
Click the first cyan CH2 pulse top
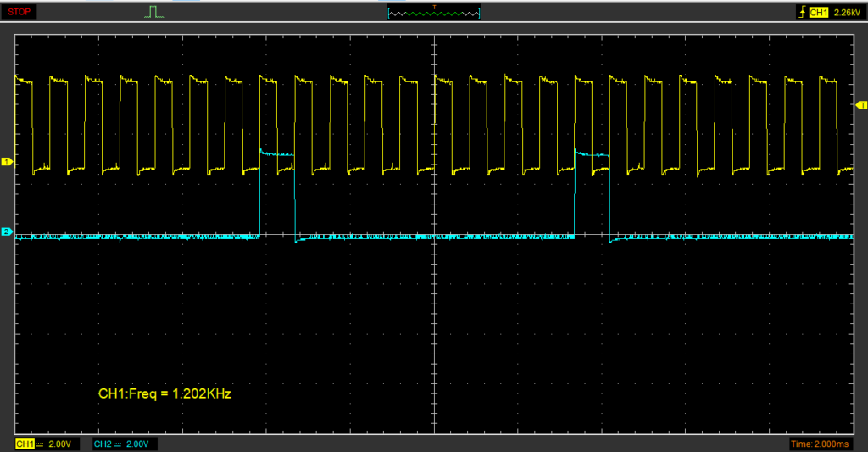276,154
